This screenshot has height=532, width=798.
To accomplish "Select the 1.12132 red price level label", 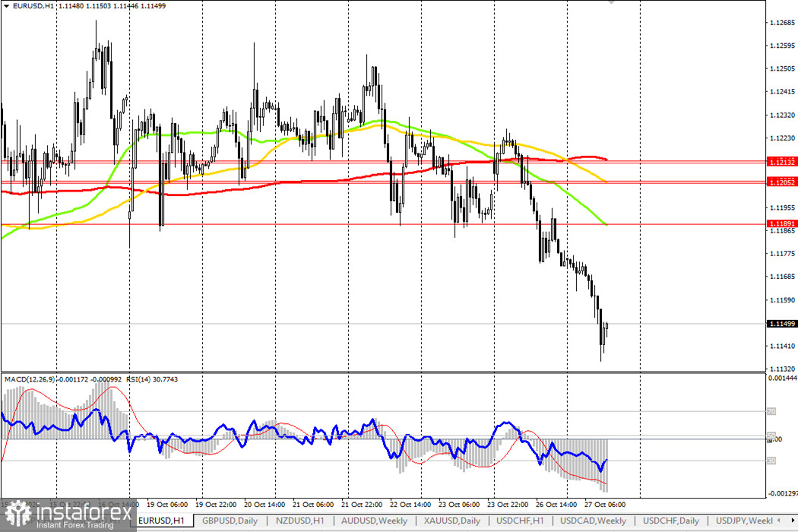I will click(x=782, y=162).
